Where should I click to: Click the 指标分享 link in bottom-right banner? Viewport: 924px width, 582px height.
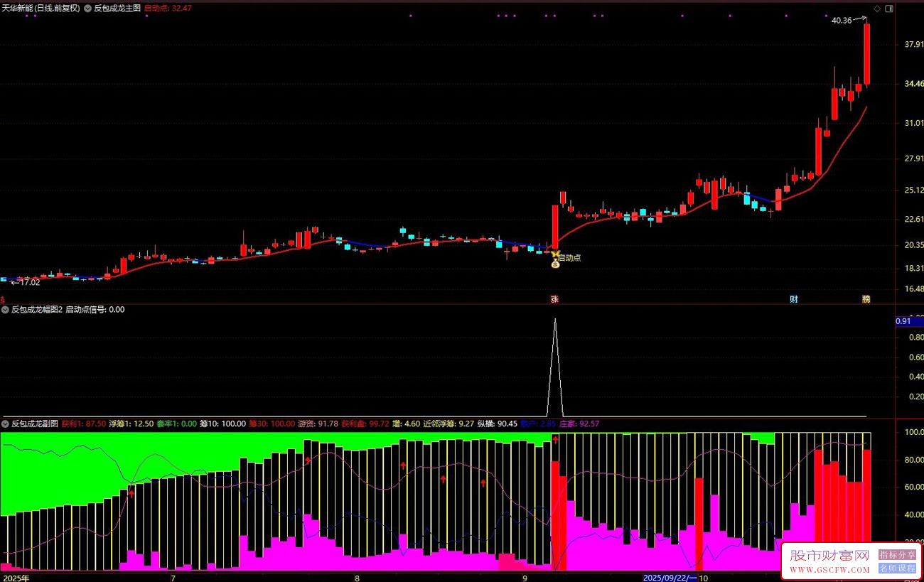898,555
